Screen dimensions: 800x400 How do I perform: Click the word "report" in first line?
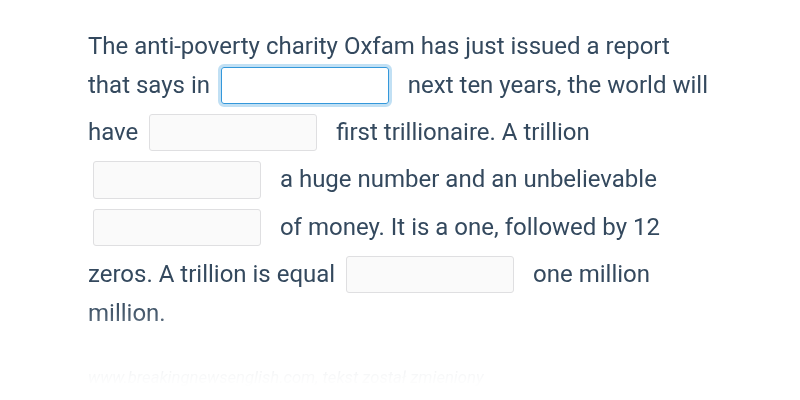pyautogui.click(x=637, y=47)
